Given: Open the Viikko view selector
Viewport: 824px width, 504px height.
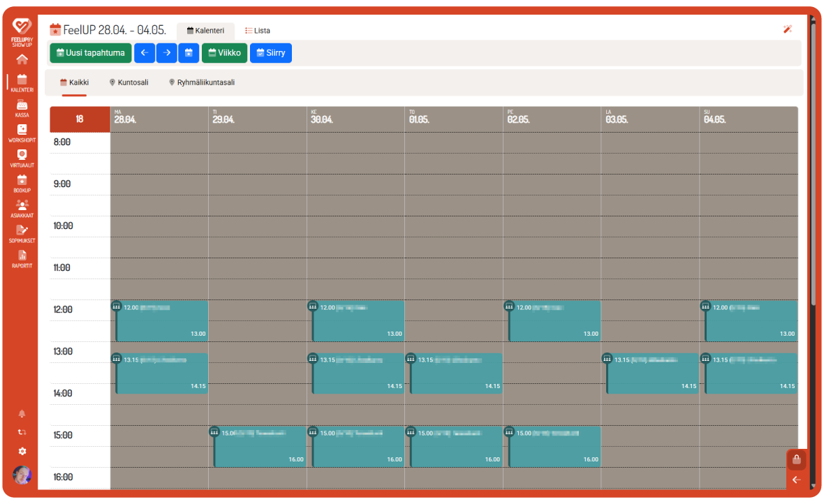Looking at the screenshot, I should point(224,53).
